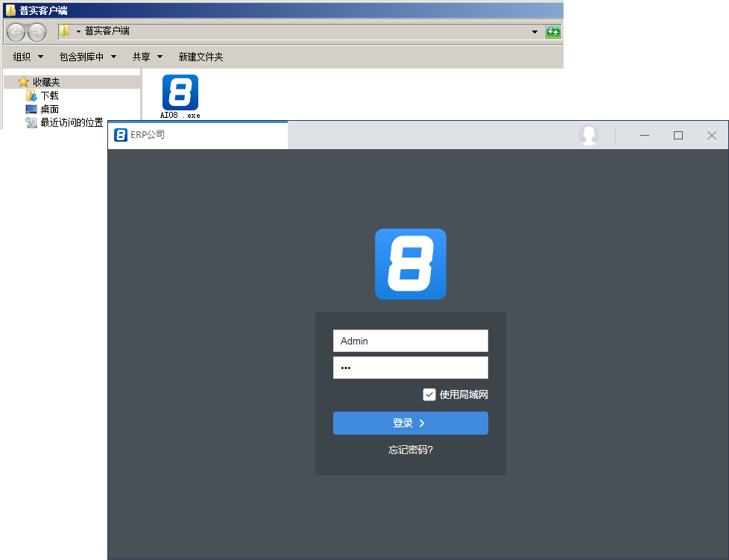Expand the 组织 dropdown menu

click(28, 57)
